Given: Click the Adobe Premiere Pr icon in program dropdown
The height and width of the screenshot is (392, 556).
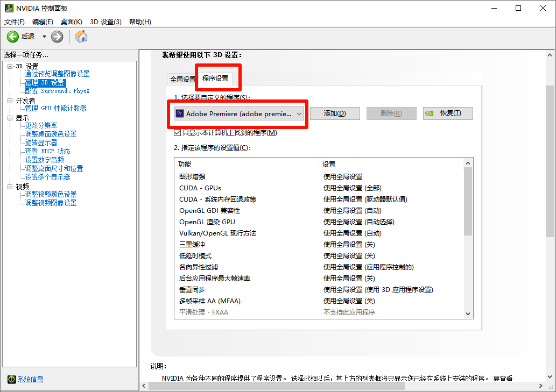Looking at the screenshot, I should tap(180, 113).
